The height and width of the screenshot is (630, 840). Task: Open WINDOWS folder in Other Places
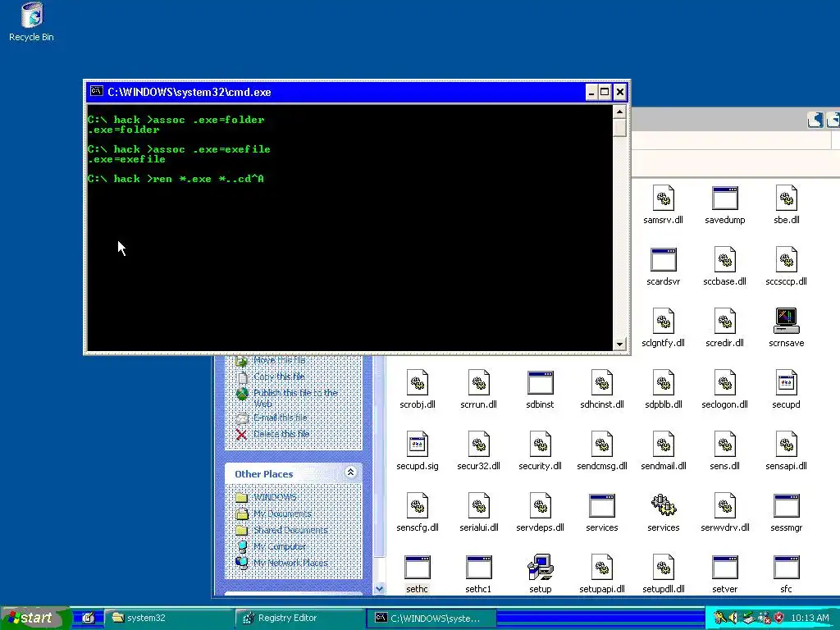click(x=274, y=497)
